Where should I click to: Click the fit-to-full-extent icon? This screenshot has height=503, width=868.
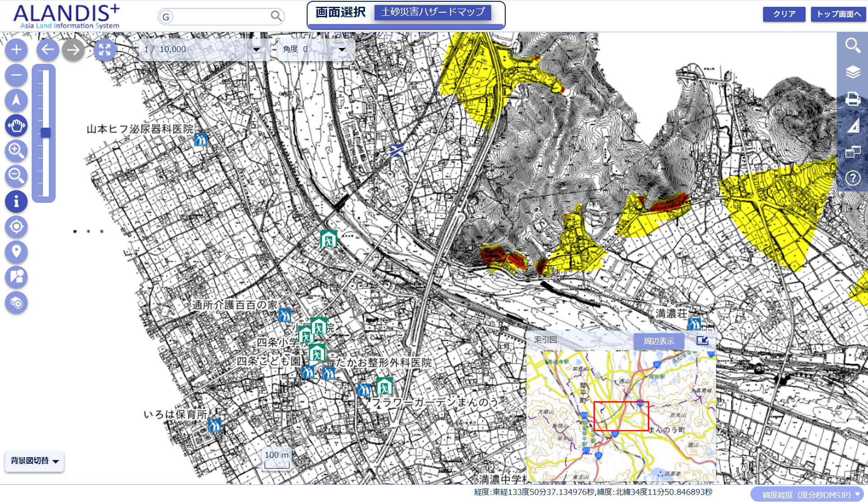(x=104, y=50)
